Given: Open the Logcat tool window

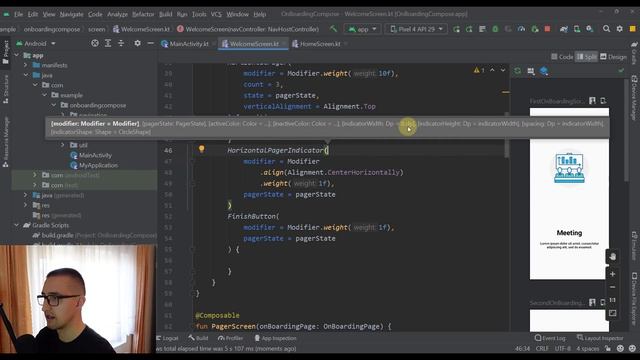Looking at the screenshot, I should [167, 338].
